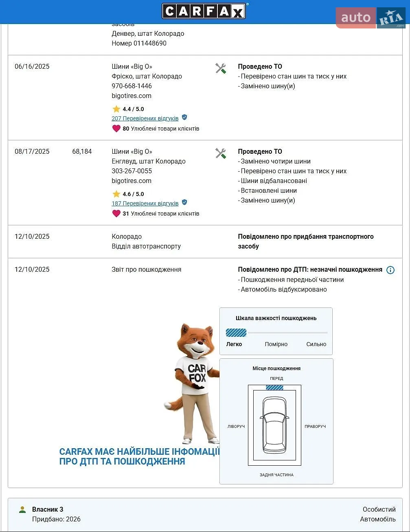Visit bigotires.com under Фріско listing

[132, 96]
